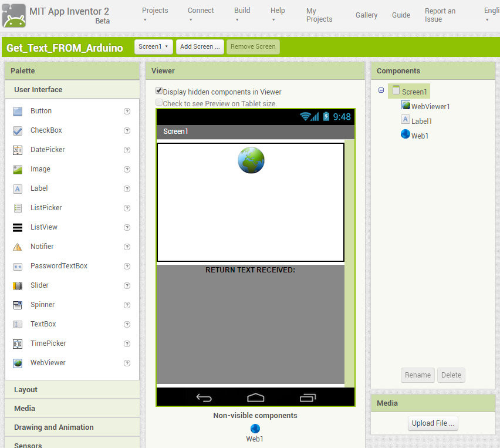Open help for the ListPicker component
Screen dimensions: 500x448
pos(127,208)
